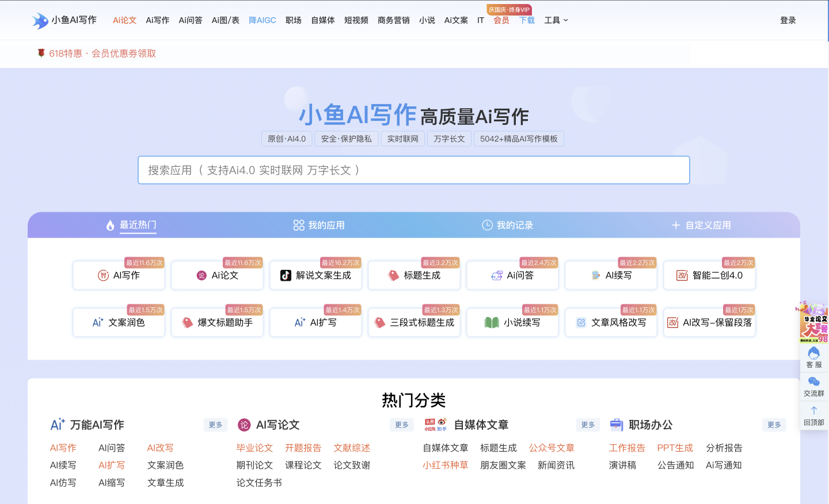Open the 自定义应用 tab
This screenshot has width=829, height=504.
point(701,225)
